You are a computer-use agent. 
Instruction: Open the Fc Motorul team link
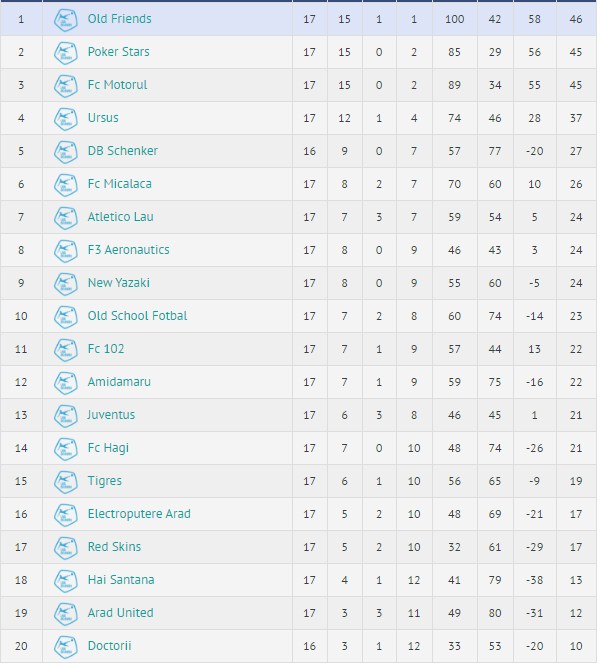[117, 85]
